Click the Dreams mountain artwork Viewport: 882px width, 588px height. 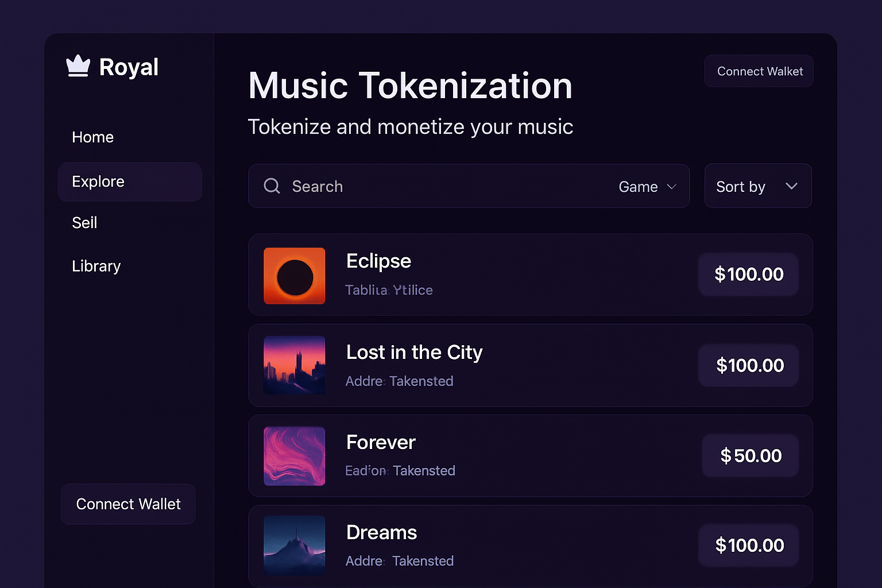click(294, 546)
